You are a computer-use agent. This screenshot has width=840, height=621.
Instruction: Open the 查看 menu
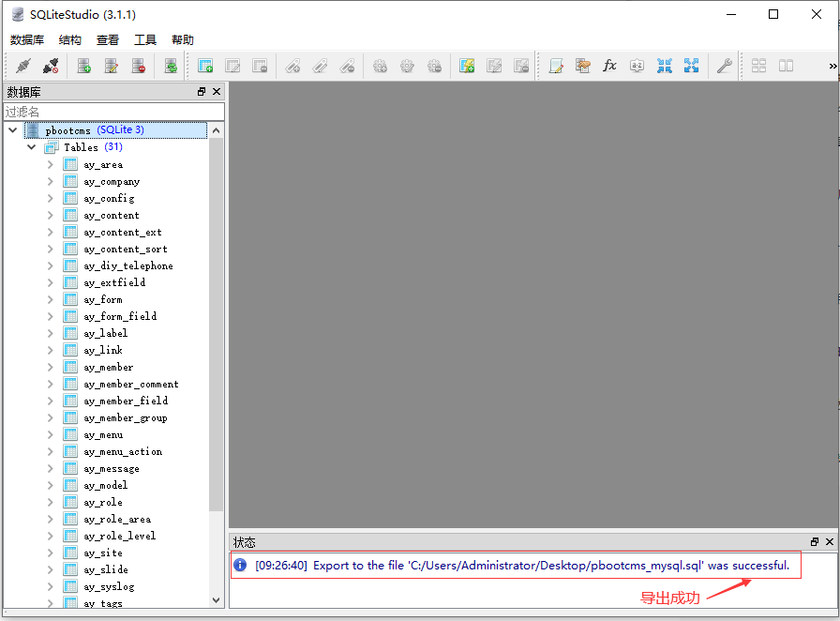coord(107,39)
